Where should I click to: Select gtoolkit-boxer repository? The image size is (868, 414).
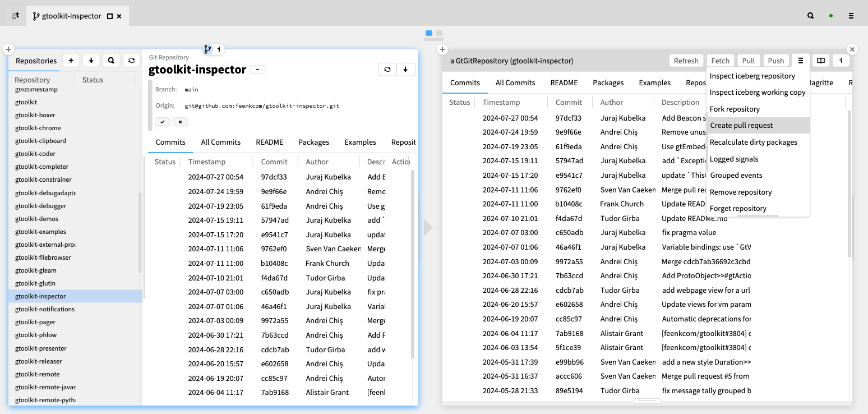(x=75, y=115)
